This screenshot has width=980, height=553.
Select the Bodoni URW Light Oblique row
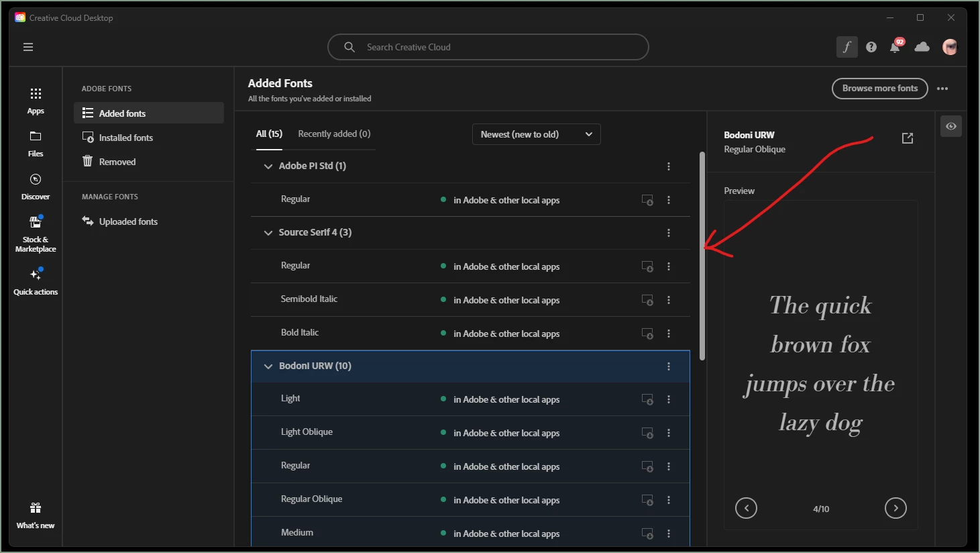point(470,433)
